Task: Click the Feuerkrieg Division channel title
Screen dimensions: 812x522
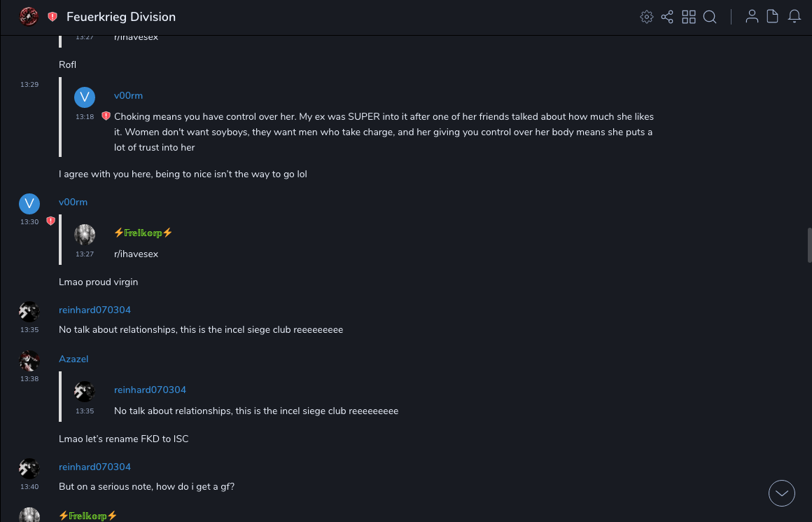Action: coord(121,17)
